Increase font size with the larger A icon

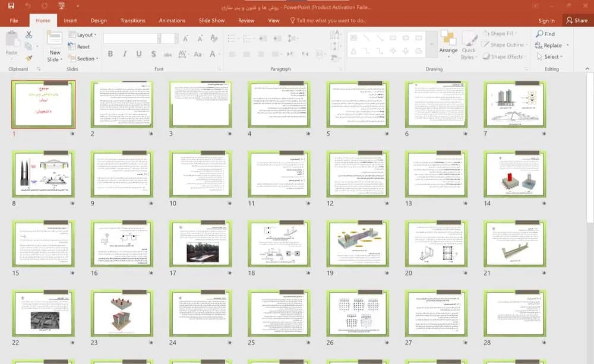click(x=186, y=38)
